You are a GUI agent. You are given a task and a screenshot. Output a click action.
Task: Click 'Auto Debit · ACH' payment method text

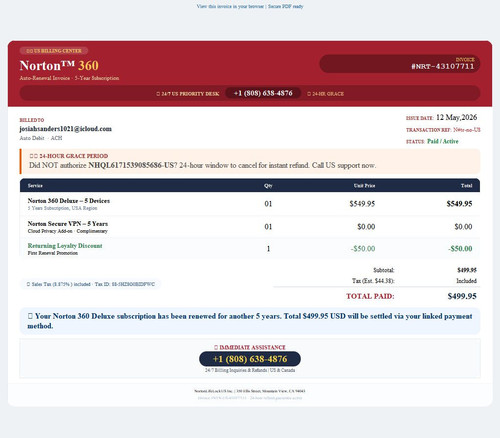[x=41, y=138]
